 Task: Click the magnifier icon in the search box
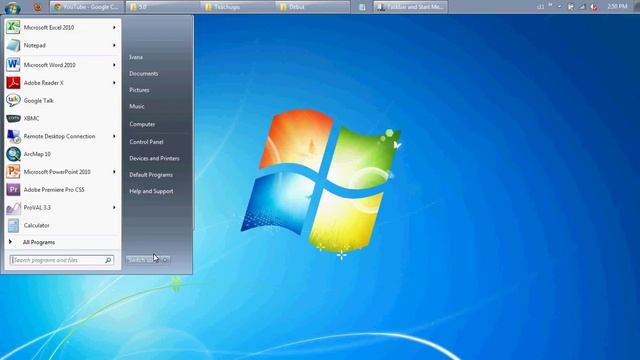coord(108,260)
